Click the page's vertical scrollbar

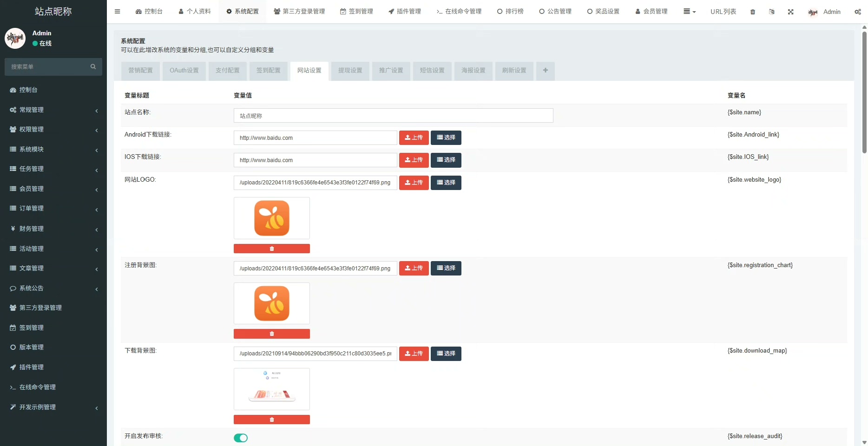[864, 93]
